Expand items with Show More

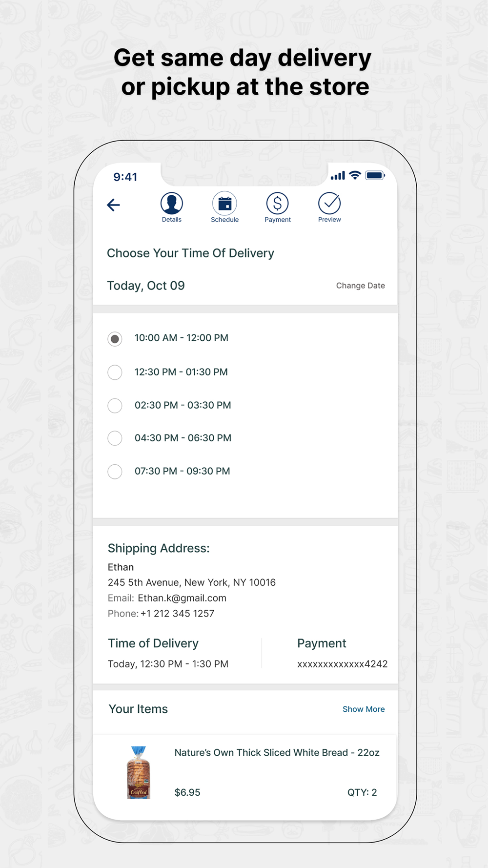pos(364,709)
